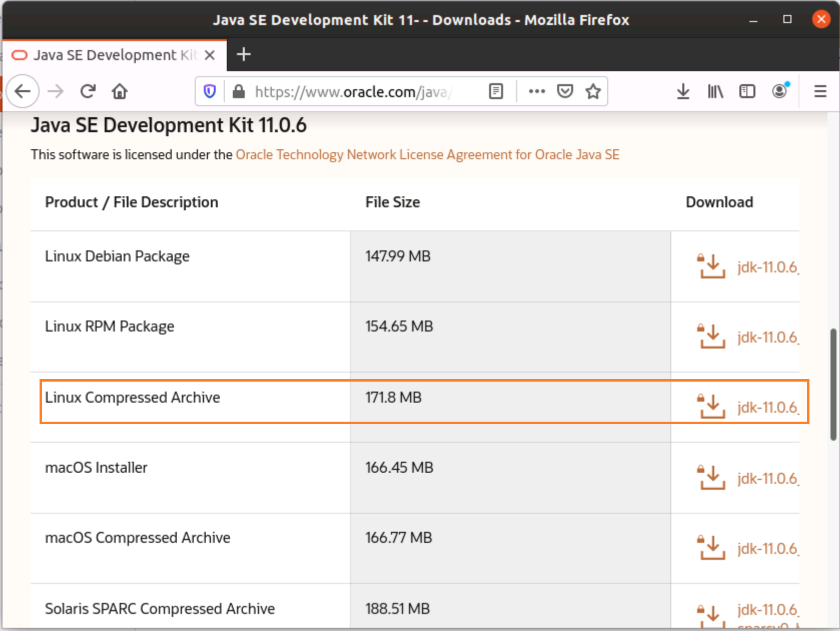Image resolution: width=840 pixels, height=631 pixels.
Task: Click the '147.99 MB' file size cell
Action: point(511,266)
